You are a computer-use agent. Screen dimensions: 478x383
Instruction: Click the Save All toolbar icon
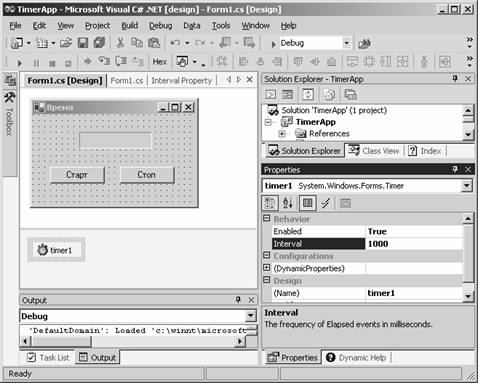(x=99, y=43)
